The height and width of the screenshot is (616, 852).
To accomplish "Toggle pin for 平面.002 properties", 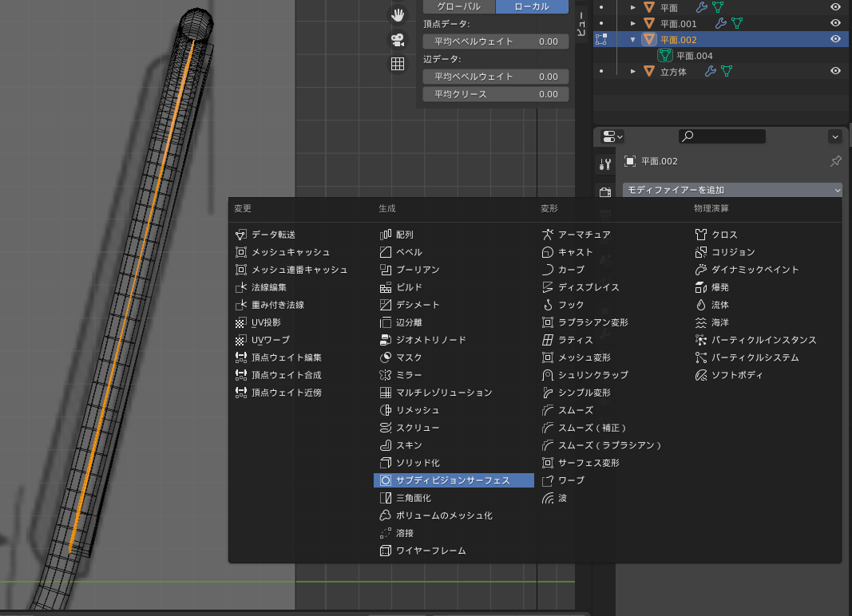I will click(x=836, y=161).
